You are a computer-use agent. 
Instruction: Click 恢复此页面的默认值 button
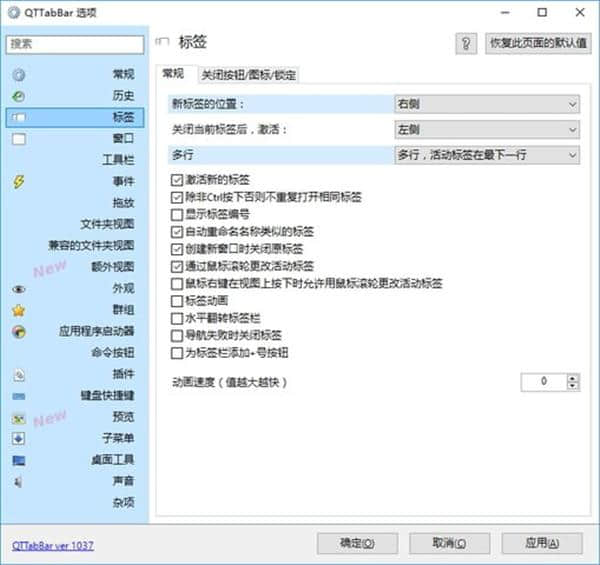tap(538, 43)
